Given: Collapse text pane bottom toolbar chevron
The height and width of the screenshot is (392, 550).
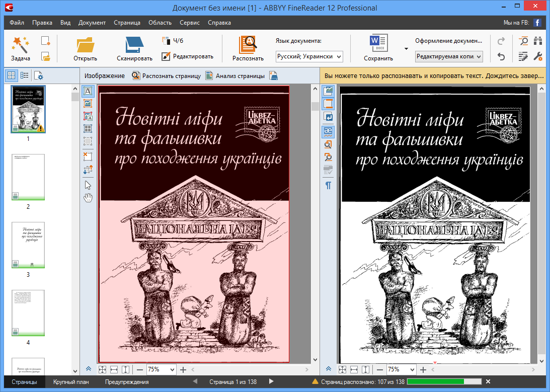Looking at the screenshot, I should tap(328, 369).
